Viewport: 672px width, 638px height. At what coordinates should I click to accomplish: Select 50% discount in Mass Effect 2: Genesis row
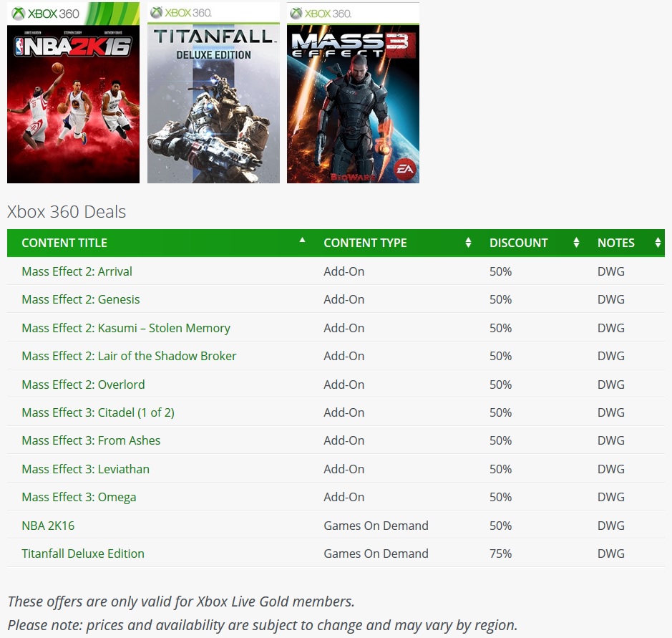click(x=500, y=299)
